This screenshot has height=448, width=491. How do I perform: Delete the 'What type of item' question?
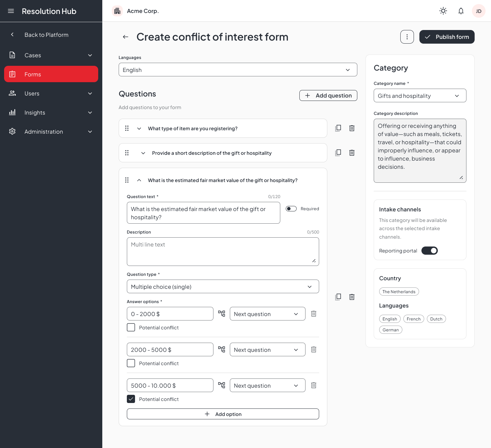(352, 128)
